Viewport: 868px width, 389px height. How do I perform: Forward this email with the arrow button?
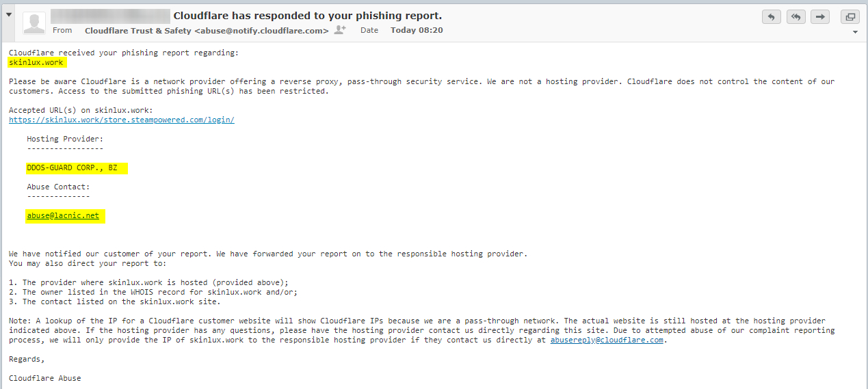(820, 17)
